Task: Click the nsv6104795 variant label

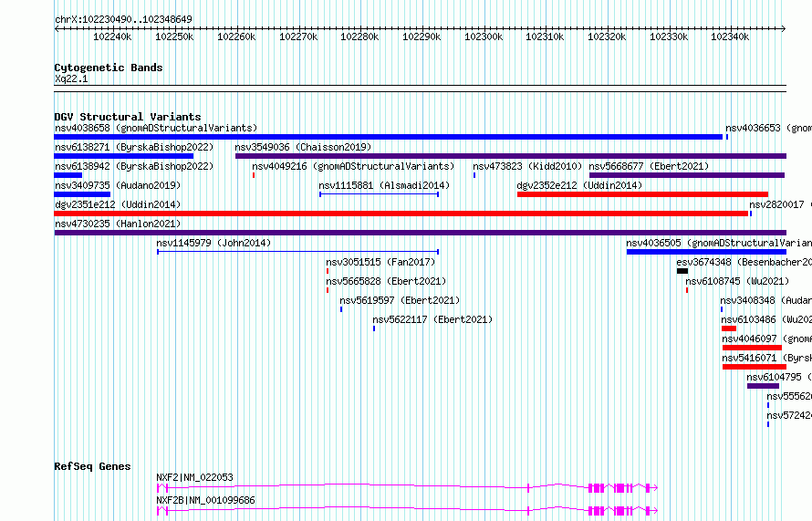Action: pyautogui.click(x=779, y=377)
